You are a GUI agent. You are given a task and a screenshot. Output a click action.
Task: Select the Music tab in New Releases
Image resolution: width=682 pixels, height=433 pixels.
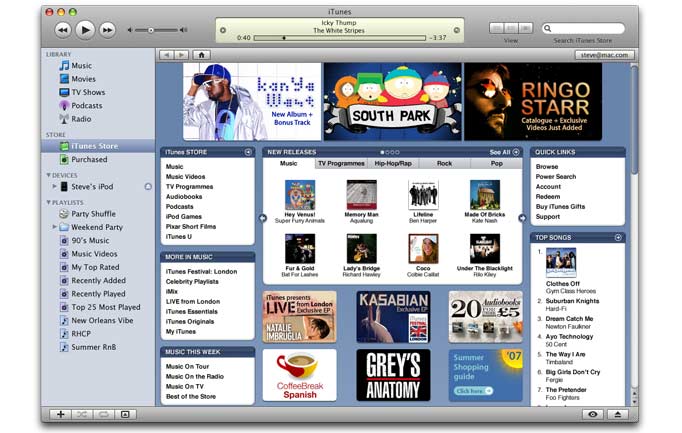click(x=288, y=163)
